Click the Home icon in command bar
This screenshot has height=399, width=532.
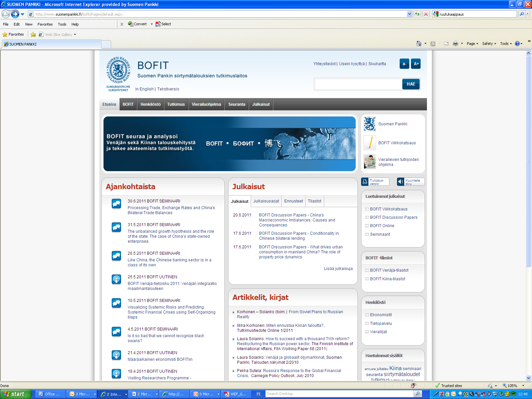[x=419, y=44]
